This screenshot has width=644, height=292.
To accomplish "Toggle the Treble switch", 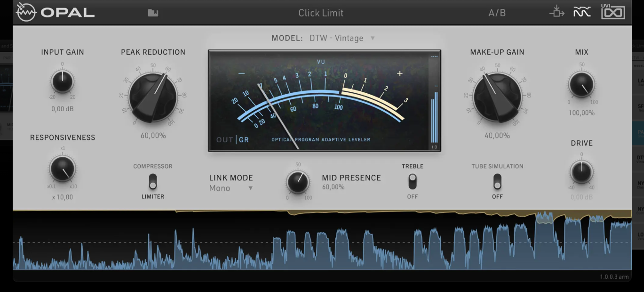I will (412, 181).
